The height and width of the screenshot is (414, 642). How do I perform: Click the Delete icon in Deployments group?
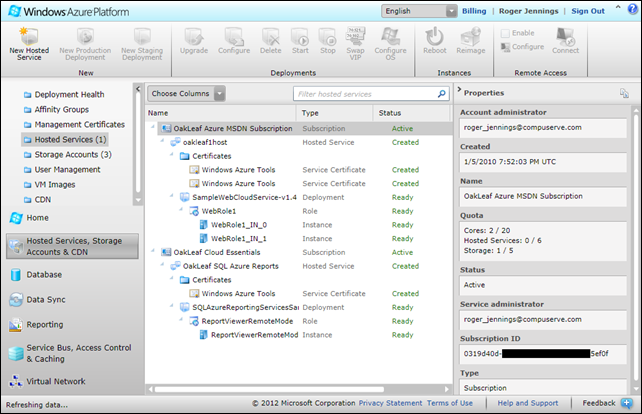click(x=270, y=35)
